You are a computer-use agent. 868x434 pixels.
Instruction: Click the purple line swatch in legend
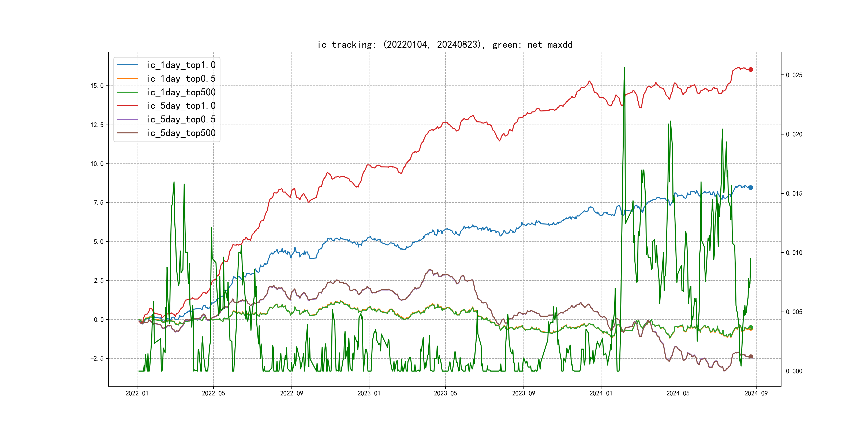point(128,119)
